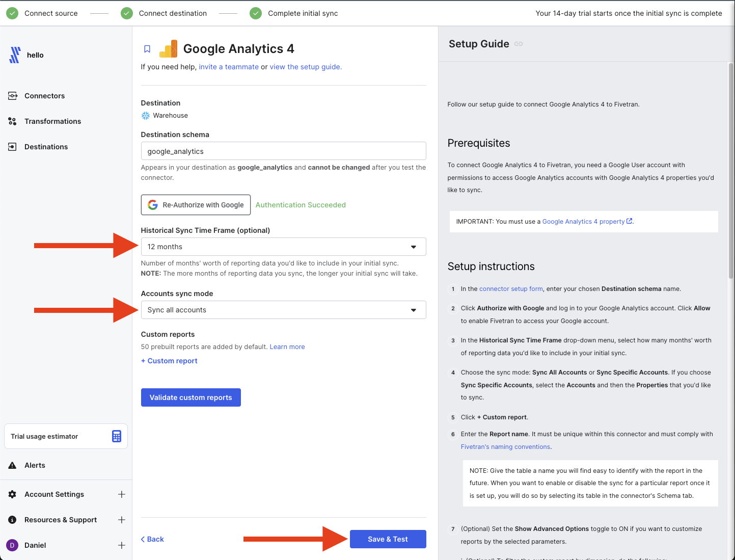Open the Connectors section
Image resolution: width=735 pixels, height=560 pixels.
pyautogui.click(x=45, y=96)
